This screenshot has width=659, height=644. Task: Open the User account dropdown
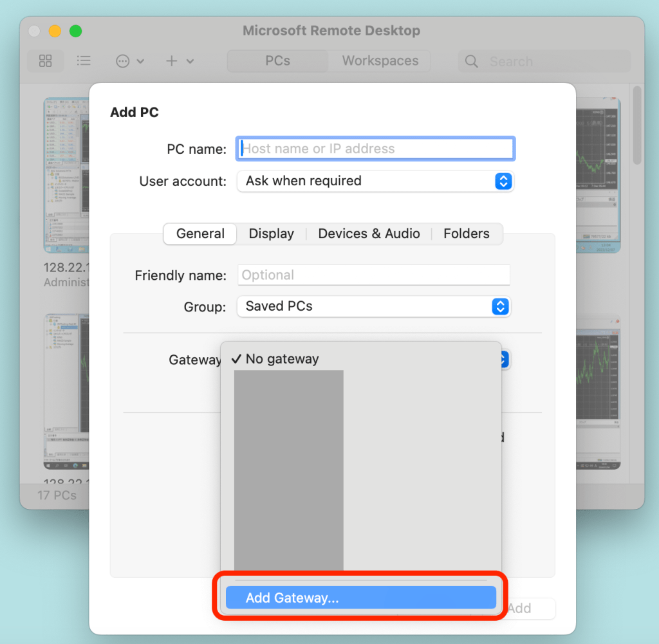[375, 181]
